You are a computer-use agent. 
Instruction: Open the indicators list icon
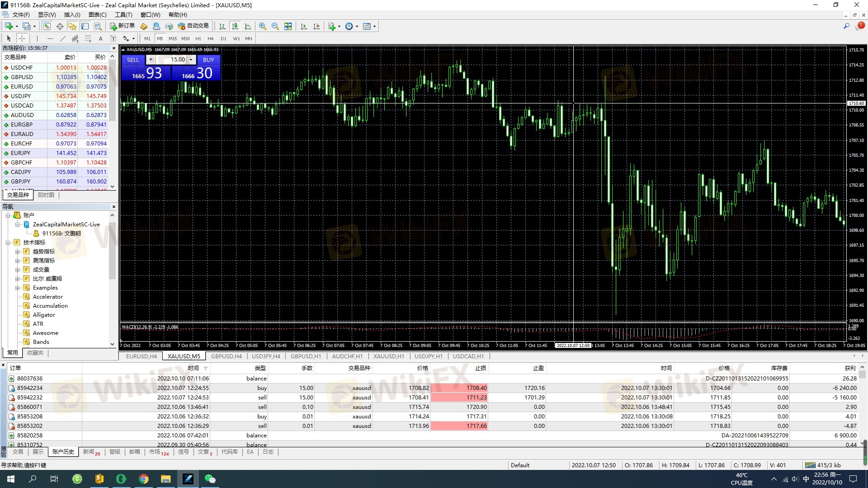[332, 26]
